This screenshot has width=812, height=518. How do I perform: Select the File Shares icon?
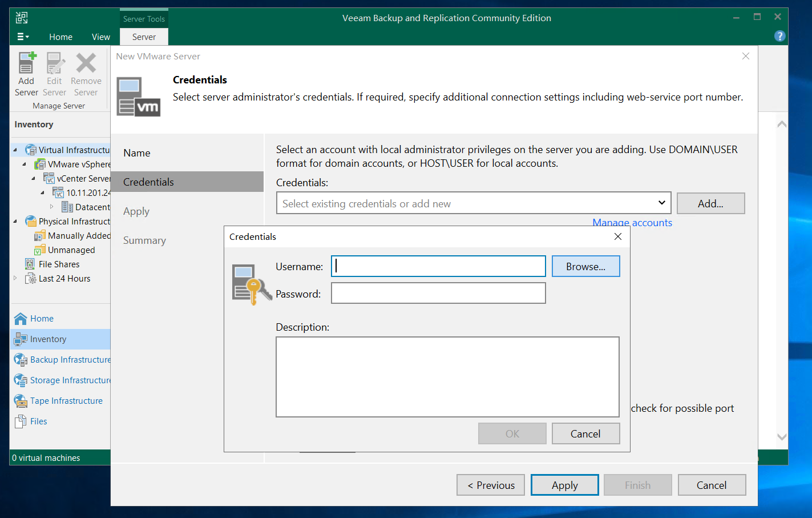pos(31,264)
